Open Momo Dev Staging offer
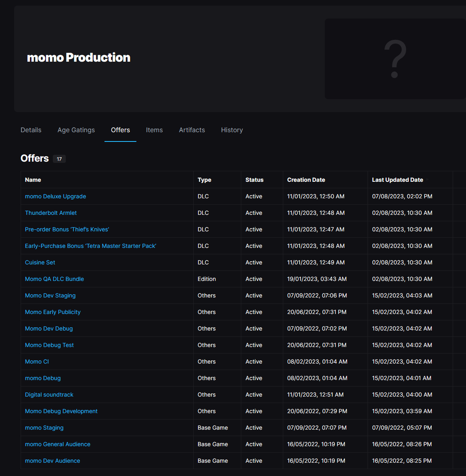This screenshot has height=476, width=466. point(50,295)
